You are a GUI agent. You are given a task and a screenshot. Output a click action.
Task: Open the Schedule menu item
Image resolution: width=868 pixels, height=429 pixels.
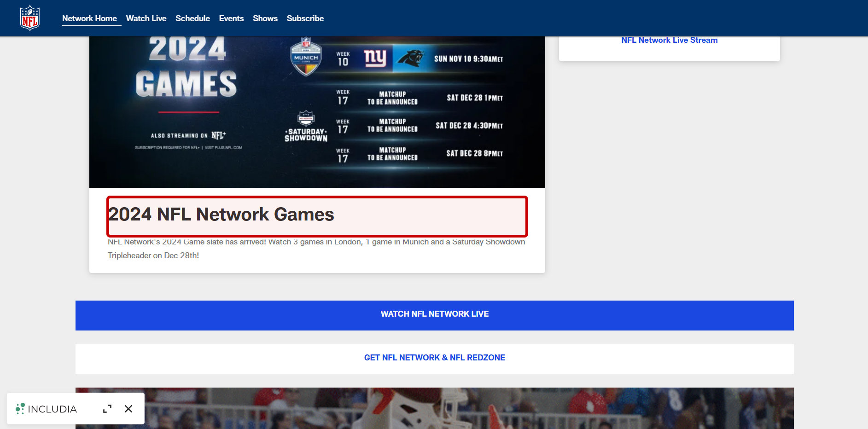coord(192,18)
